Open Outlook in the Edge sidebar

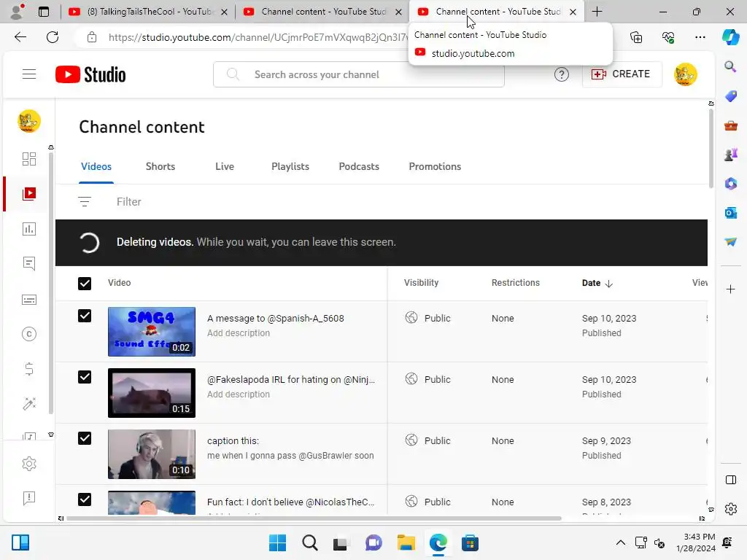coord(730,213)
